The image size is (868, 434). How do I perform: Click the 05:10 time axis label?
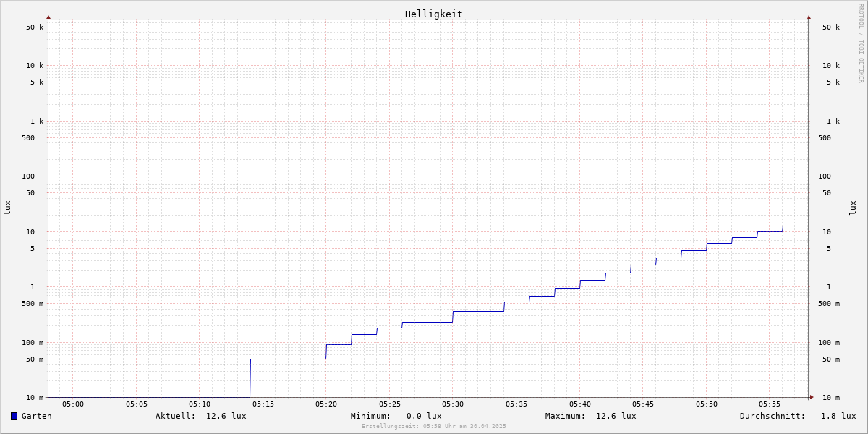tap(200, 404)
